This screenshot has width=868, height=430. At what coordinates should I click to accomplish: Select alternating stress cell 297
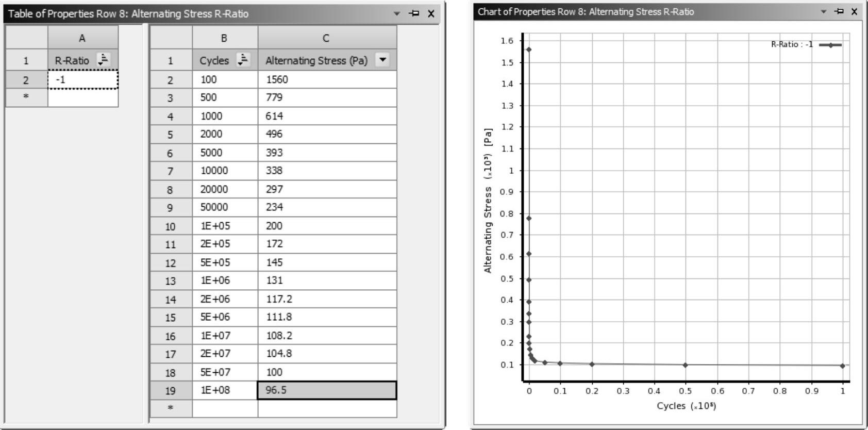click(x=327, y=189)
